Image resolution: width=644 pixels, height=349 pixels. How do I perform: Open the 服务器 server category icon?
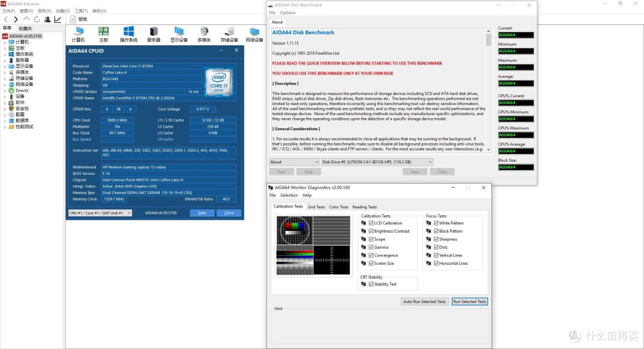pyautogui.click(x=154, y=35)
